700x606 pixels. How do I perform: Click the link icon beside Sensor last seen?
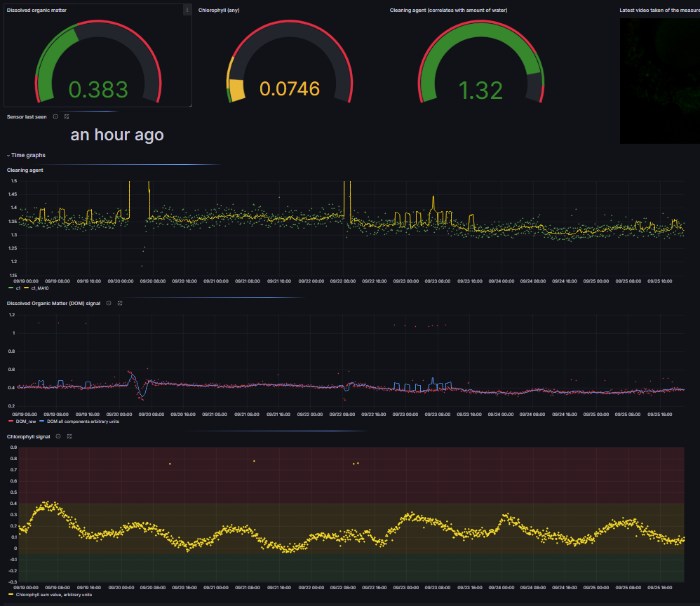click(x=67, y=116)
